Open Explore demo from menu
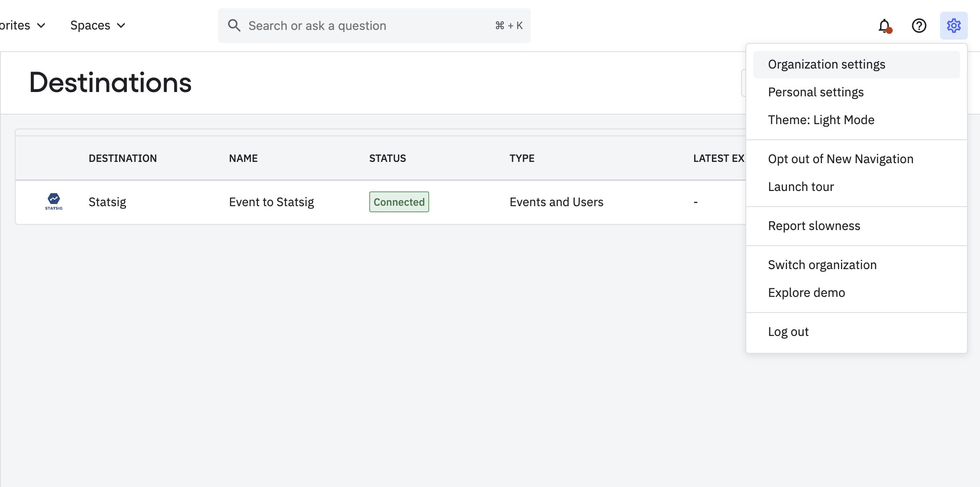Screen dimensions: 980x487 coord(806,293)
